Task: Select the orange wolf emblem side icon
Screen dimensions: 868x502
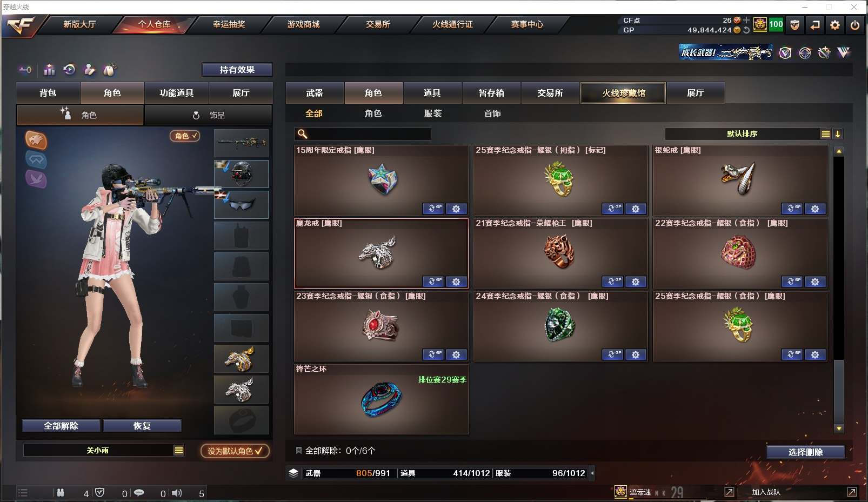Action: pos(36,140)
